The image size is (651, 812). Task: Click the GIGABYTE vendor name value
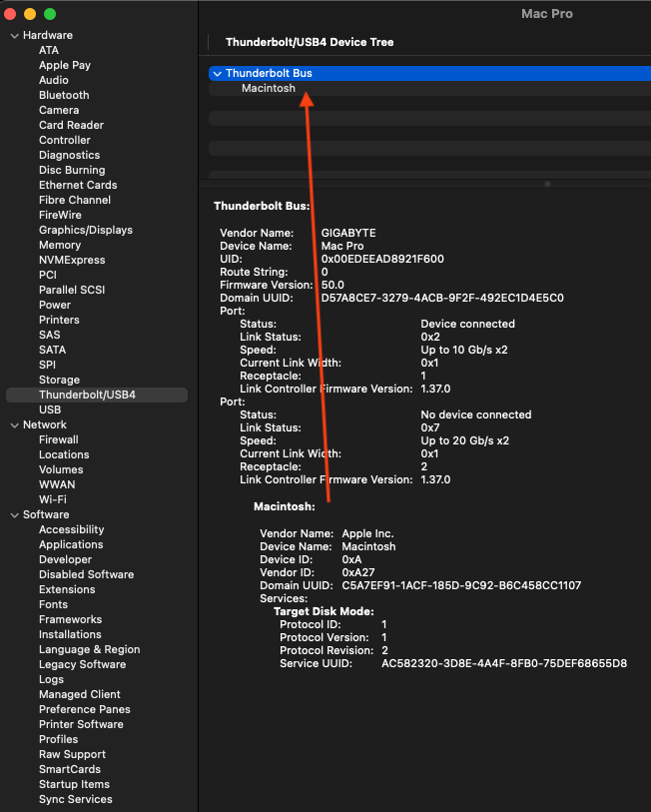[348, 234]
